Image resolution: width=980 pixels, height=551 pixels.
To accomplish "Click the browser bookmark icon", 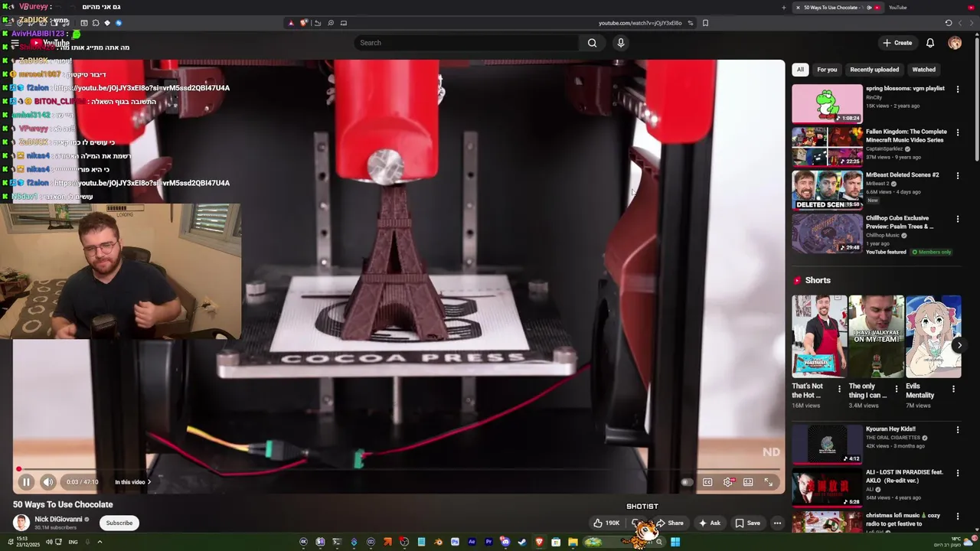I will click(705, 23).
